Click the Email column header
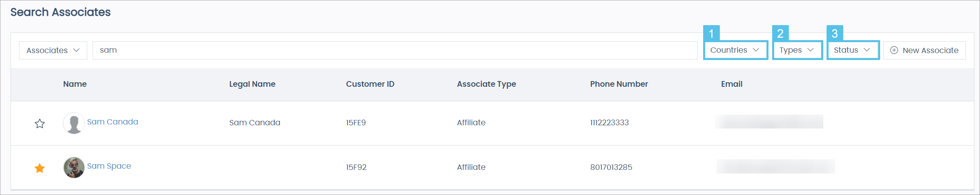This screenshot has width=980, height=195. click(731, 84)
